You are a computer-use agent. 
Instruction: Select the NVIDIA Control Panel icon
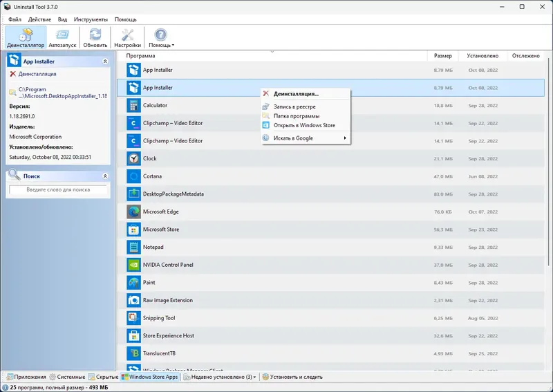tap(133, 265)
